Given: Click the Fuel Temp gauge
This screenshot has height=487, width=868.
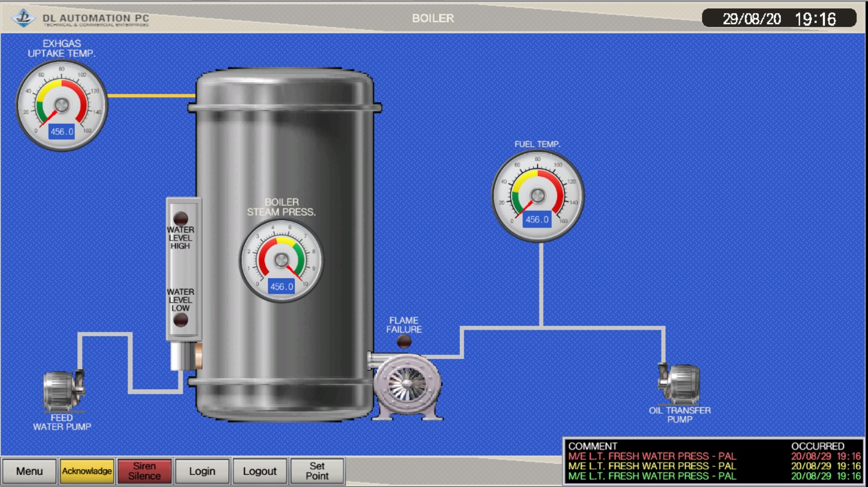Looking at the screenshot, I should (537, 196).
